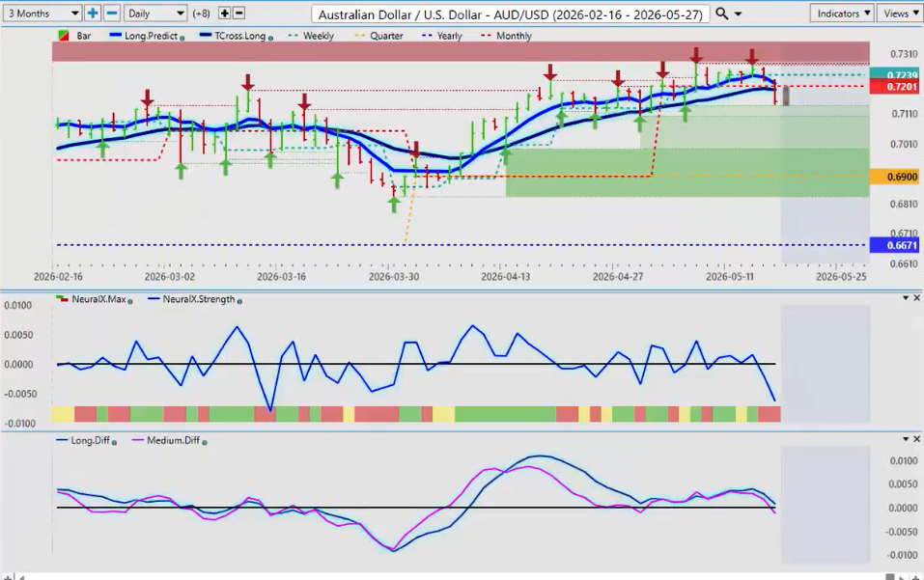Click the 0.7310 price axis label
924x580 pixels.
click(x=904, y=54)
